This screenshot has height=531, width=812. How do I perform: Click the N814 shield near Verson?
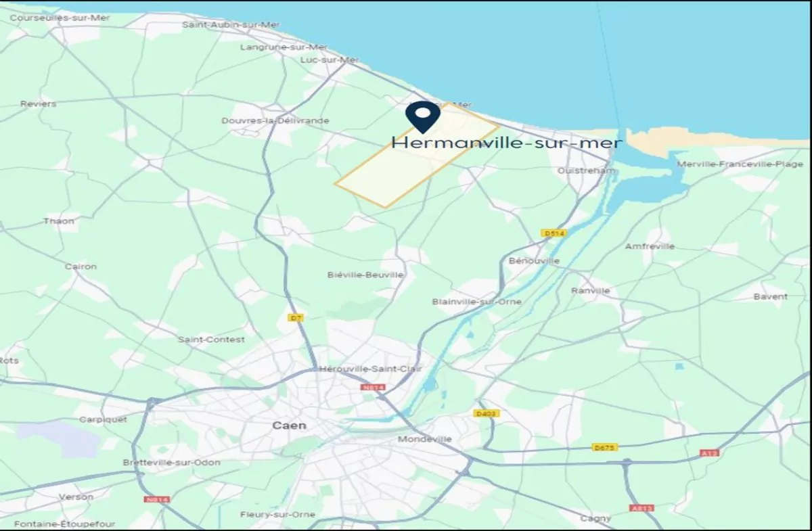pos(156,499)
